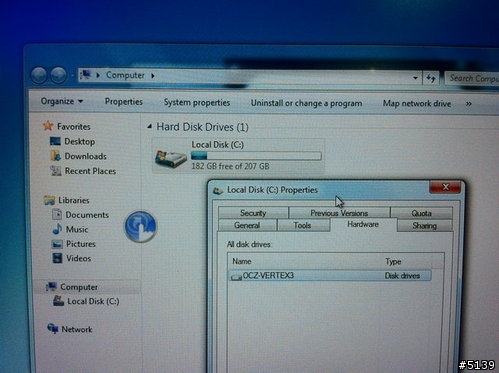Click the Music note icon
Screen dimensions: 499x373
57,229
